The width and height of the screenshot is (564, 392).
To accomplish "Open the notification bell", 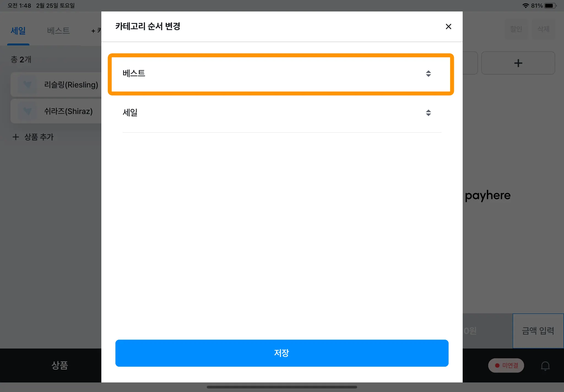I will [x=545, y=366].
